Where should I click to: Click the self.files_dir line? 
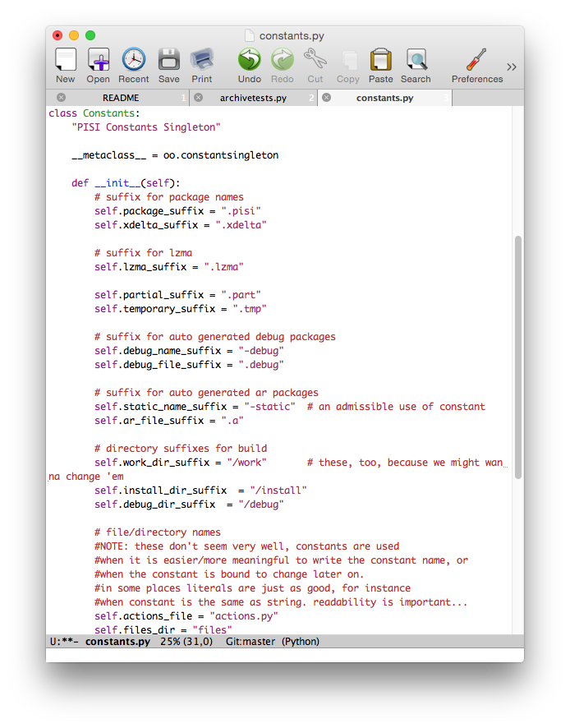click(x=163, y=629)
